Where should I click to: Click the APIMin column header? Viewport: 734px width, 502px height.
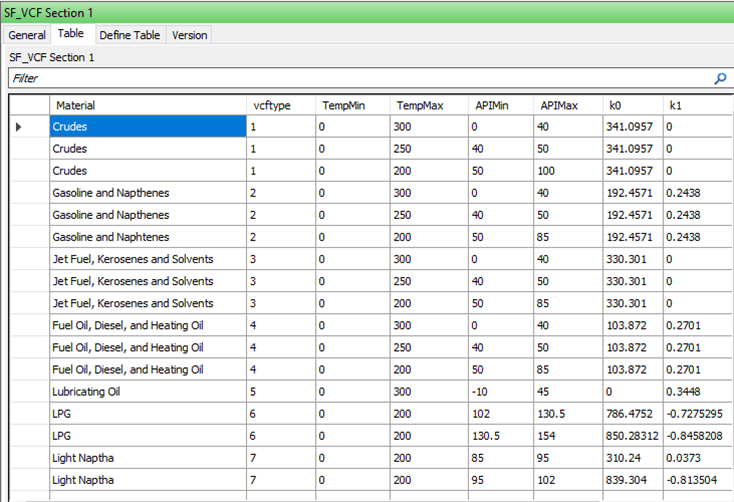[501, 105]
